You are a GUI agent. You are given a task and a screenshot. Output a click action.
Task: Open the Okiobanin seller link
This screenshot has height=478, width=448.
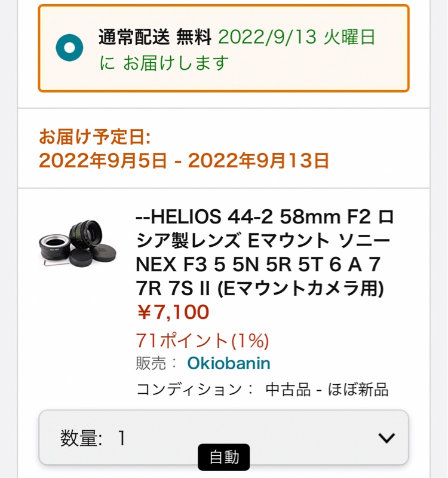(229, 363)
